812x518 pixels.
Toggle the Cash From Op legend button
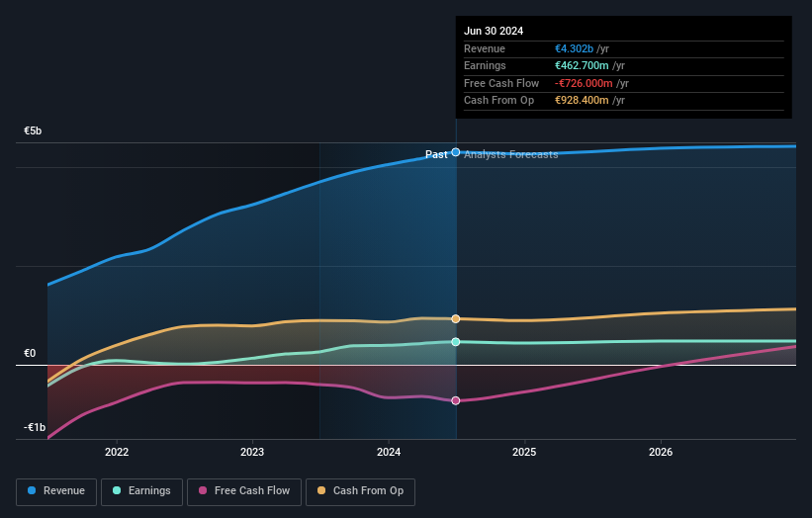pos(360,491)
